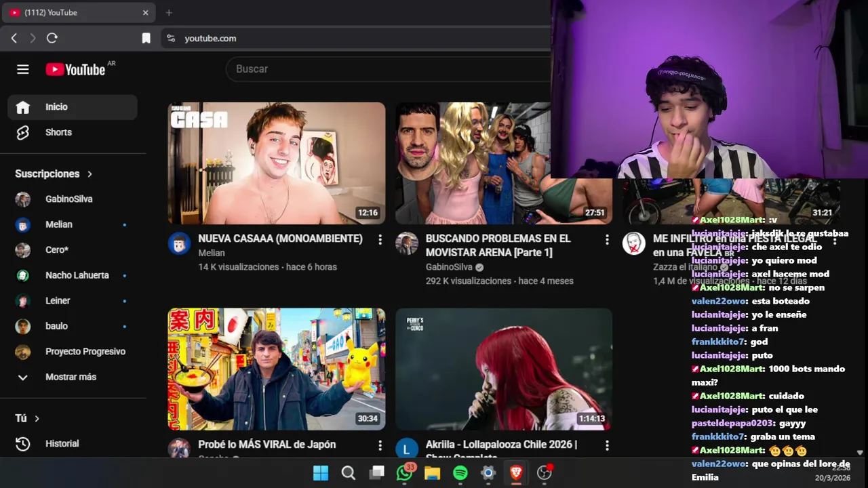Click Melian channel name under NUEVA CASAAA
Screen dimensions: 868x488
click(x=212, y=253)
